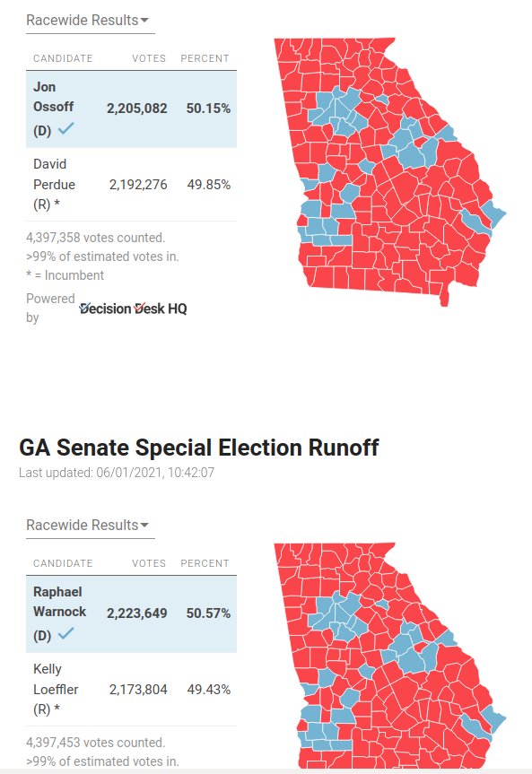Select the Jon Ossoff result row
This screenshot has height=774, width=532.
click(x=131, y=109)
